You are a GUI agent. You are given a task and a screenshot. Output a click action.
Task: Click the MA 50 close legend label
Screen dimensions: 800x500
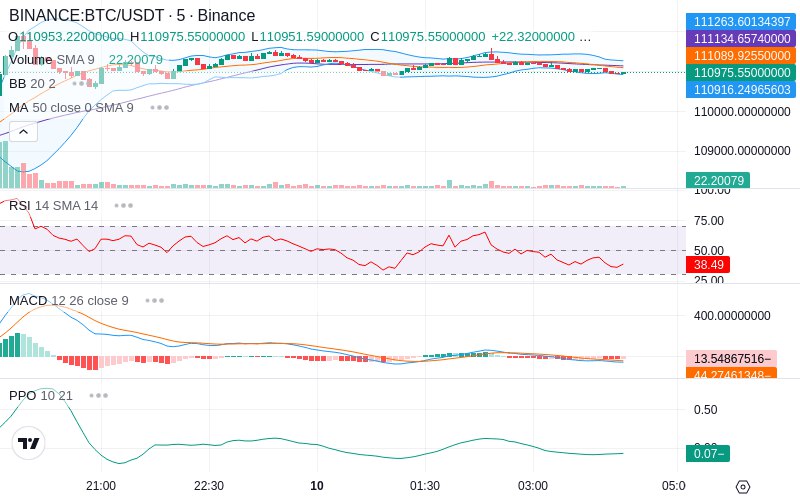click(x=71, y=108)
